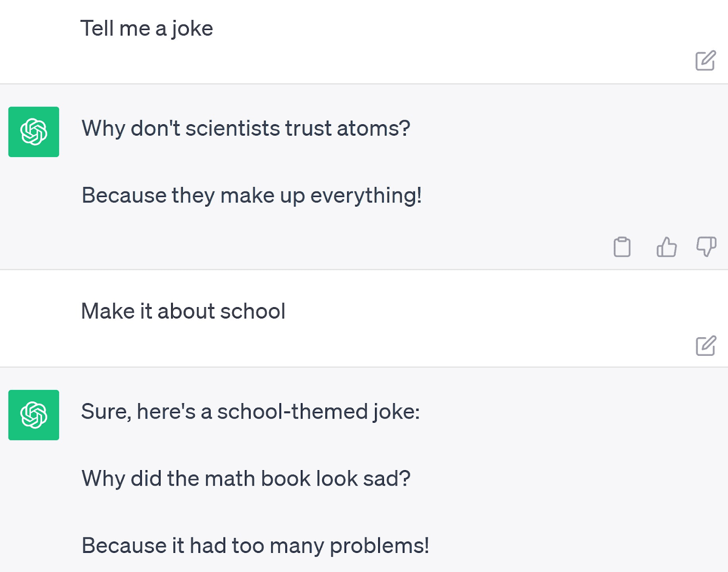
Task: Edit the "Make it about school" prompt
Action: click(706, 346)
